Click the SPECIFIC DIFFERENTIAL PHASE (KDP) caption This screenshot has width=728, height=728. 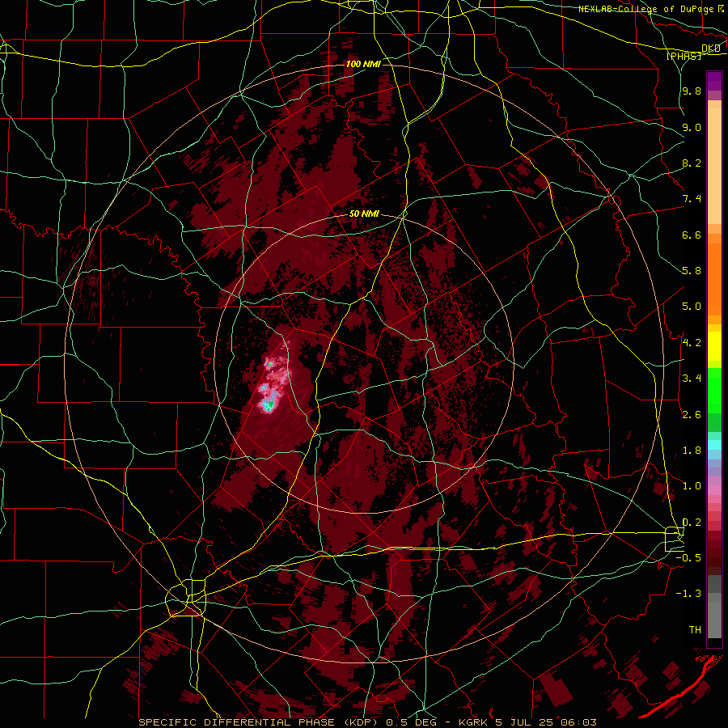[260, 722]
